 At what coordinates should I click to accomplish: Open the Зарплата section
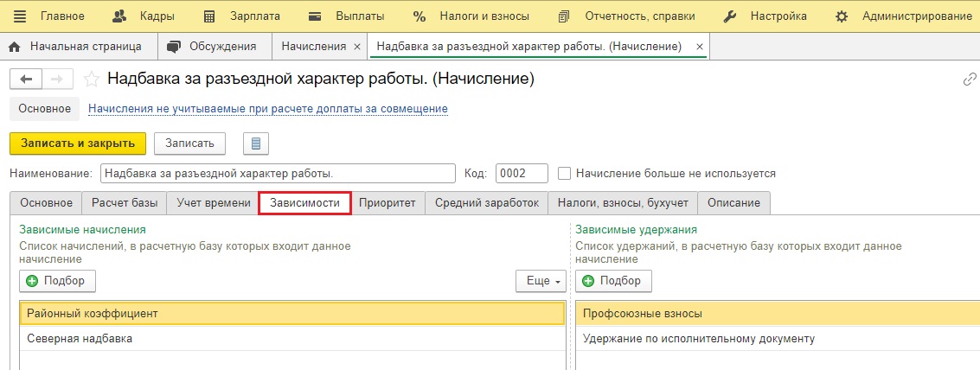click(x=255, y=16)
